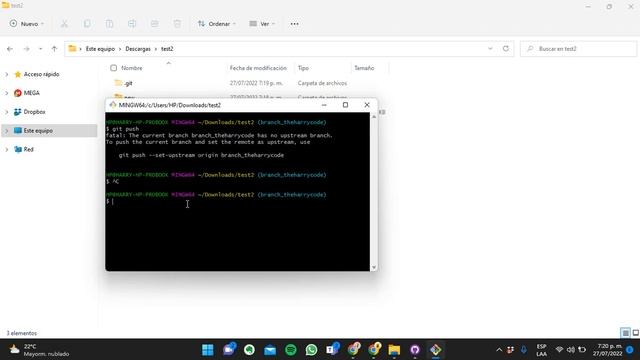Click the Cut scissors icon in Explorer toolbar

[64, 24]
